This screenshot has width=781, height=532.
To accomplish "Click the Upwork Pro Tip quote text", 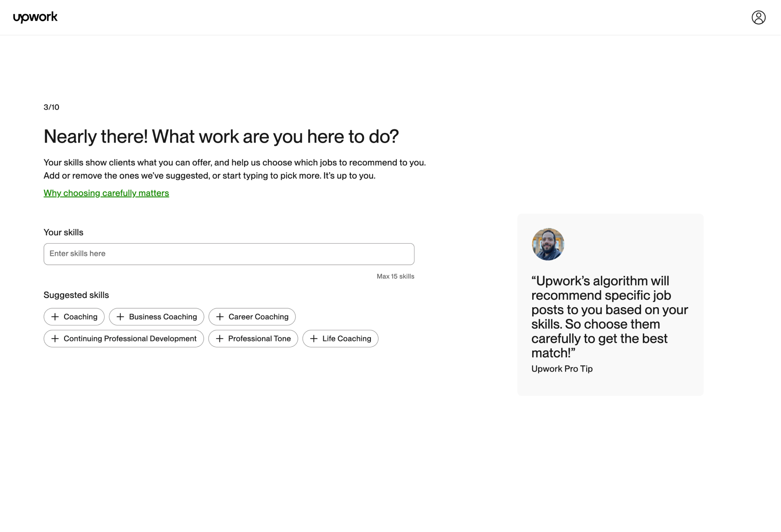I will (x=610, y=317).
